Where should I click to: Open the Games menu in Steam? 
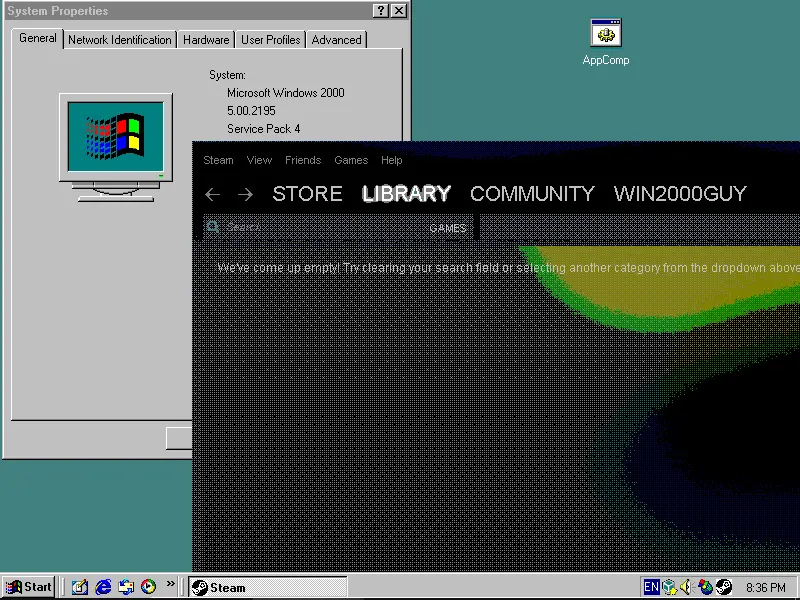pos(351,160)
